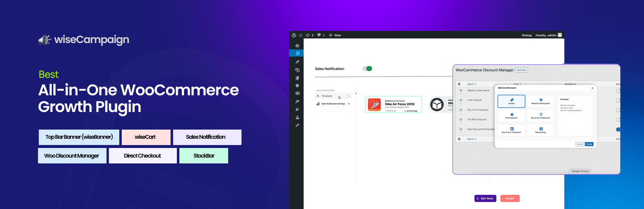Click the admin avatar beside Howdy, admin
The image size is (644, 209).
560,35
